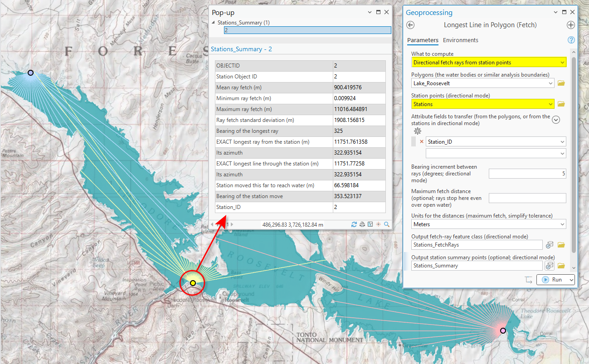This screenshot has height=364, width=589.
Task: Run the Longest Line in Polygon tool
Action: (552, 280)
